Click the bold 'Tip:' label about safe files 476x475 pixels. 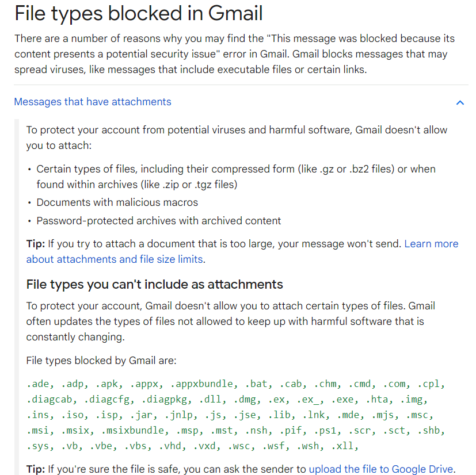click(x=35, y=469)
